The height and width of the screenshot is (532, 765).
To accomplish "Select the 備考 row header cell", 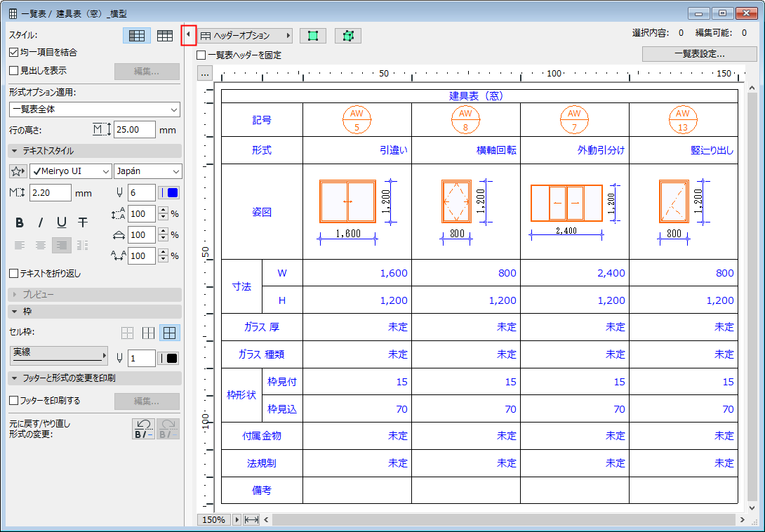I will (x=262, y=491).
